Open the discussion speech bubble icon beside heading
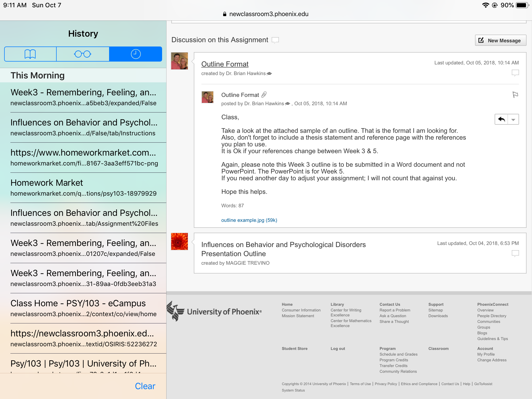 275,40
